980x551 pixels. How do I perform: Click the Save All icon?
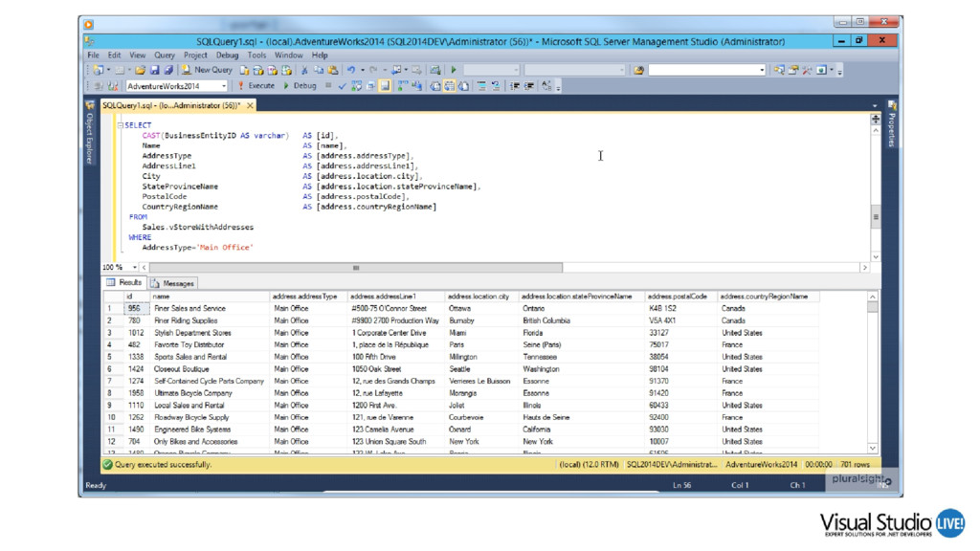coord(168,70)
